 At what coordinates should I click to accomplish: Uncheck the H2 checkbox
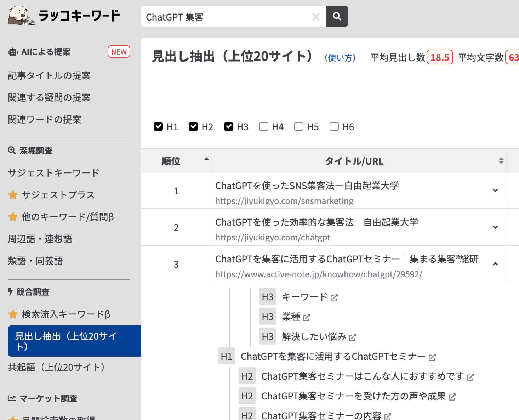point(193,126)
